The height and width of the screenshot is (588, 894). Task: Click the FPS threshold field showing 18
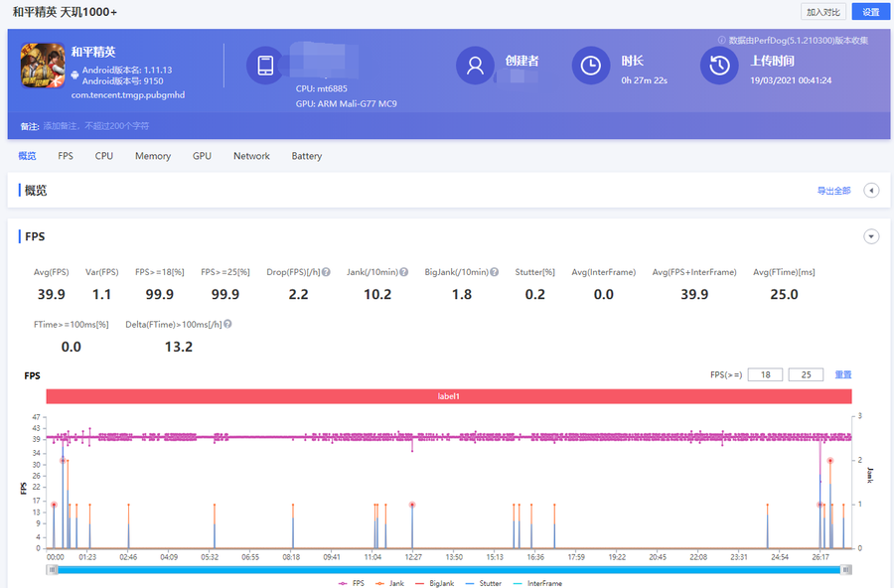click(x=765, y=374)
